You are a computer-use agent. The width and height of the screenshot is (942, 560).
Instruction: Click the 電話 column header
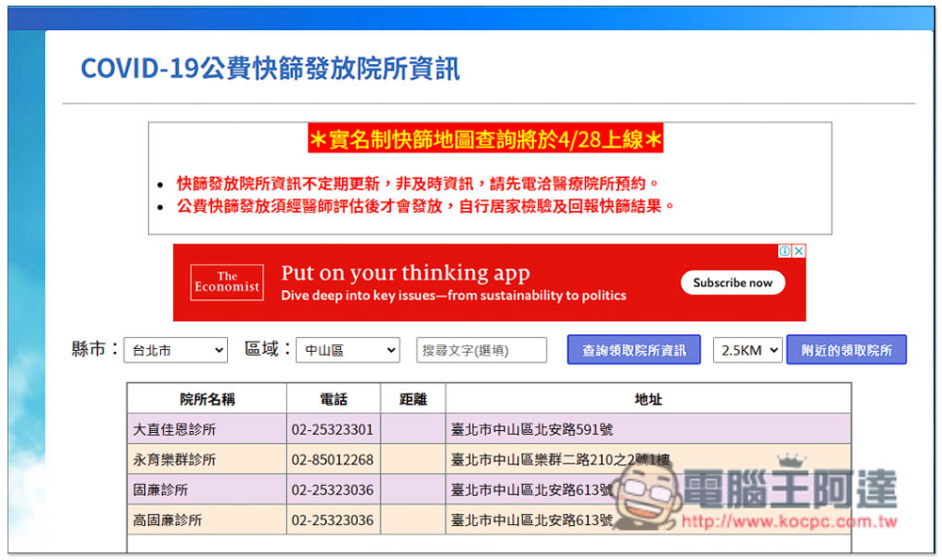333,399
